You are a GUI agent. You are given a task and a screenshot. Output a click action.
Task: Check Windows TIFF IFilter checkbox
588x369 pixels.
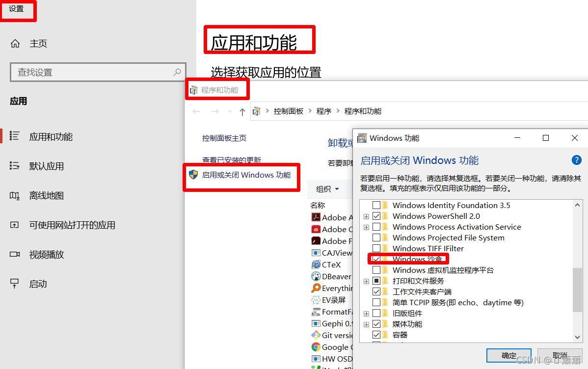point(376,248)
